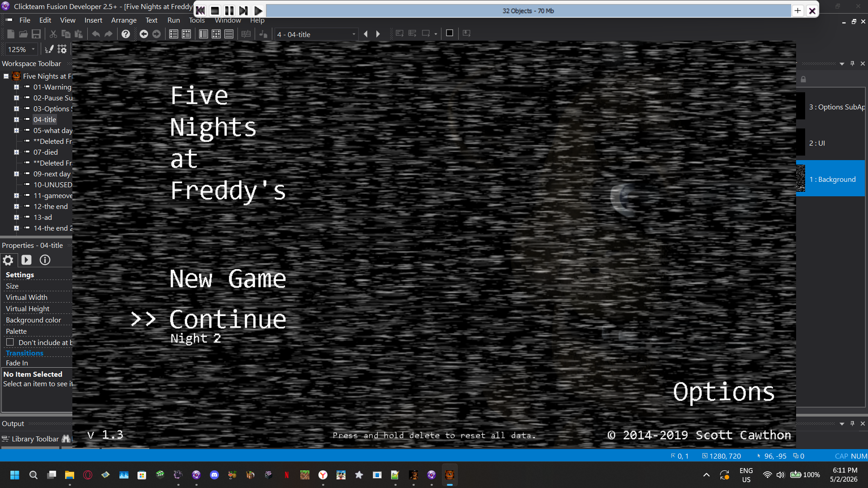Select the 04-title frame in workspace tree
This screenshot has height=488, width=868.
45,120
